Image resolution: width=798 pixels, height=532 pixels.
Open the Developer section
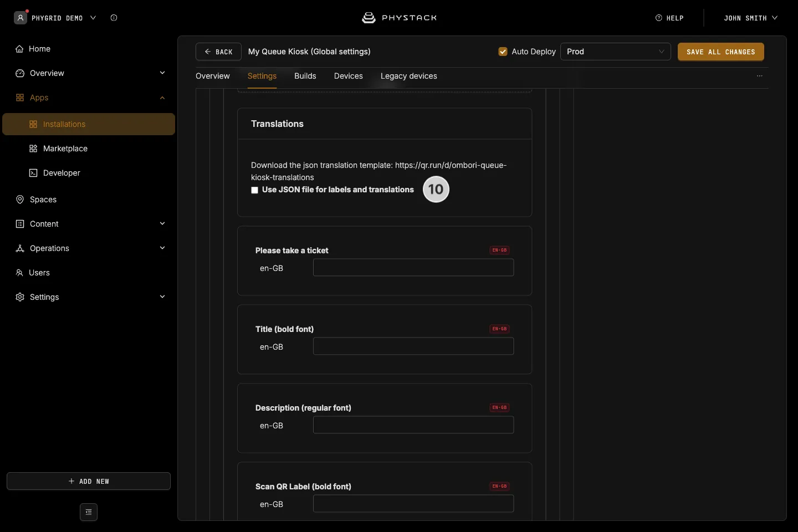(x=89, y=173)
